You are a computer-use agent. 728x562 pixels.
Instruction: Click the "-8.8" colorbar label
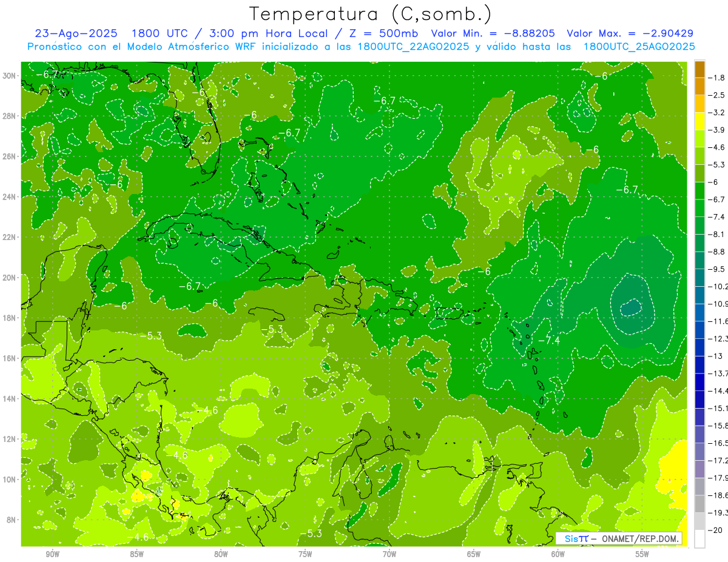point(716,252)
